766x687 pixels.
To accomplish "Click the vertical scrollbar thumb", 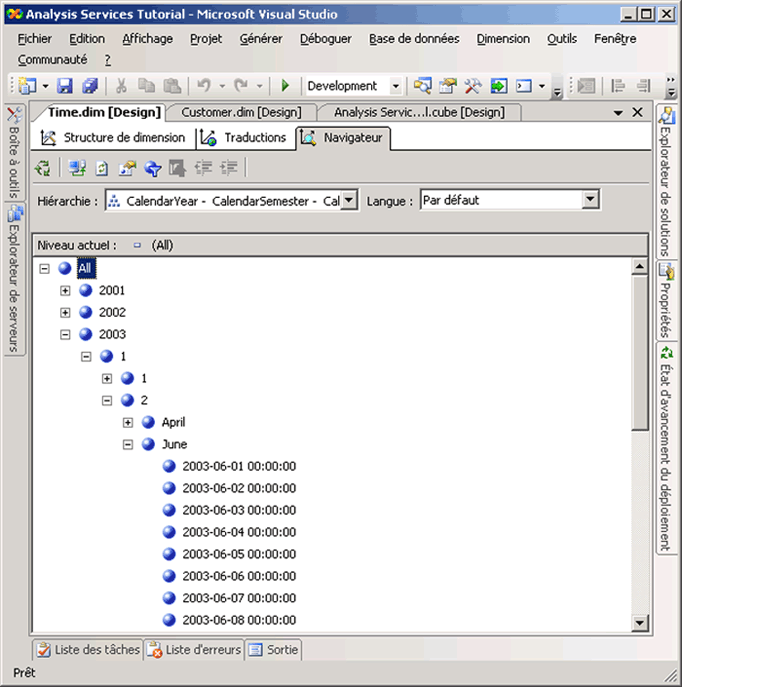I will coord(639,353).
